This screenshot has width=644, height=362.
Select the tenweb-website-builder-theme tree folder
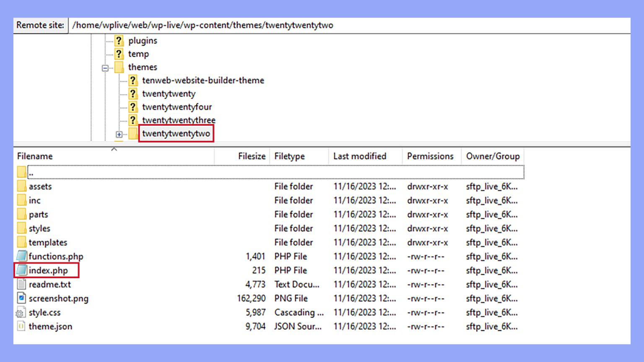203,80
